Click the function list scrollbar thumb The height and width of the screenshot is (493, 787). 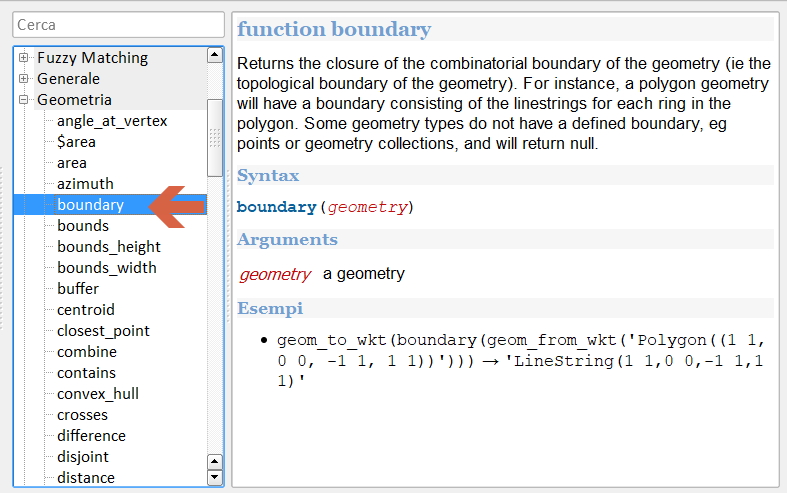pos(214,137)
